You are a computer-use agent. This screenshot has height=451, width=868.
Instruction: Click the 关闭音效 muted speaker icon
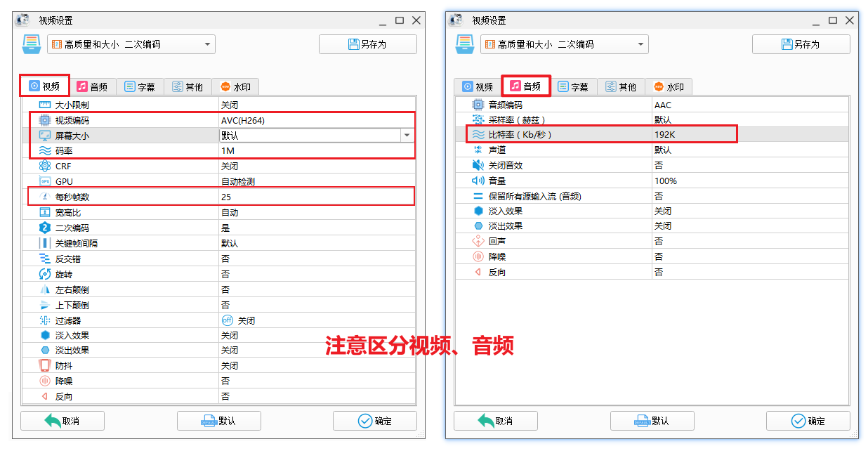pyautogui.click(x=478, y=165)
